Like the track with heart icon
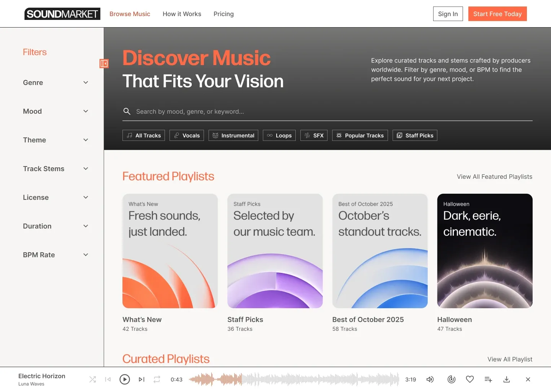This screenshot has width=551, height=392. [x=470, y=379]
